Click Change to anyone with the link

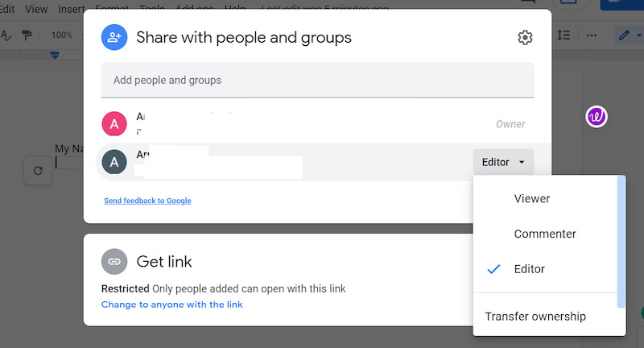pyautogui.click(x=171, y=304)
